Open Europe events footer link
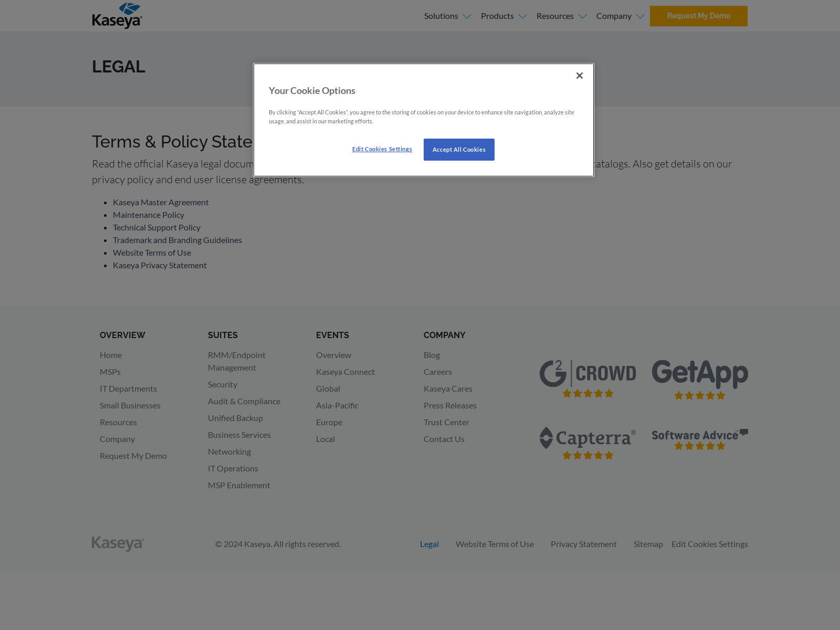This screenshot has width=840, height=630. click(x=329, y=422)
